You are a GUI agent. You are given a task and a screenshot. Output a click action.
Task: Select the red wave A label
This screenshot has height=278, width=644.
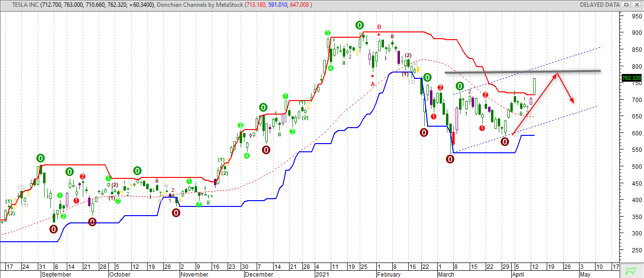point(373,84)
